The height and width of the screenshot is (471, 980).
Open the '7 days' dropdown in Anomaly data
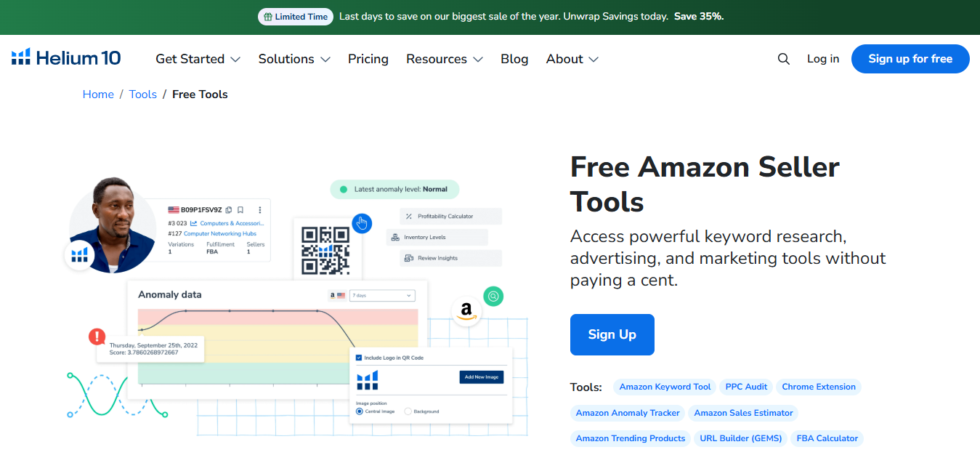point(383,295)
